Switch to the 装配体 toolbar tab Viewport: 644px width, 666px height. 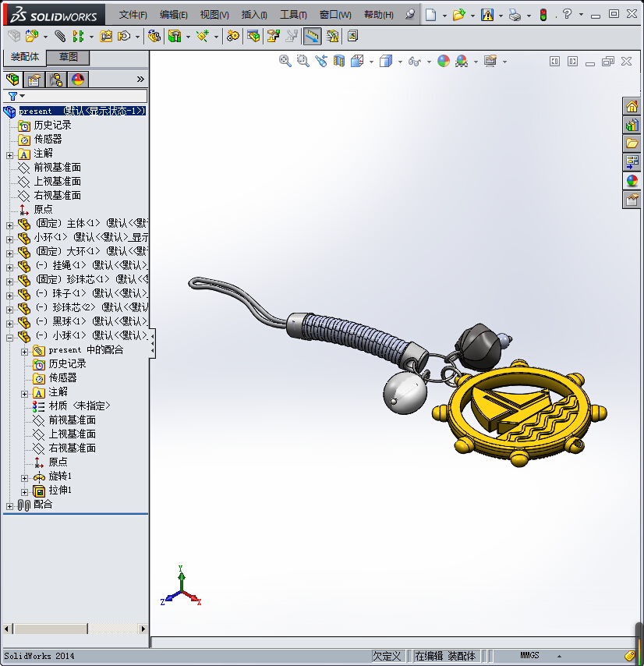point(25,57)
